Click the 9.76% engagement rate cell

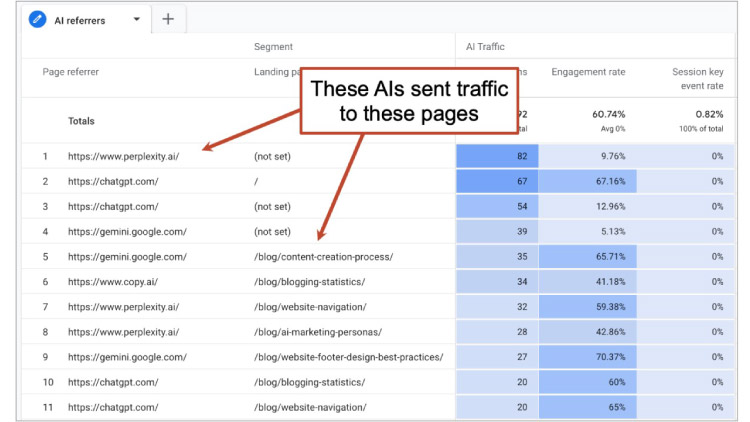[x=587, y=156]
